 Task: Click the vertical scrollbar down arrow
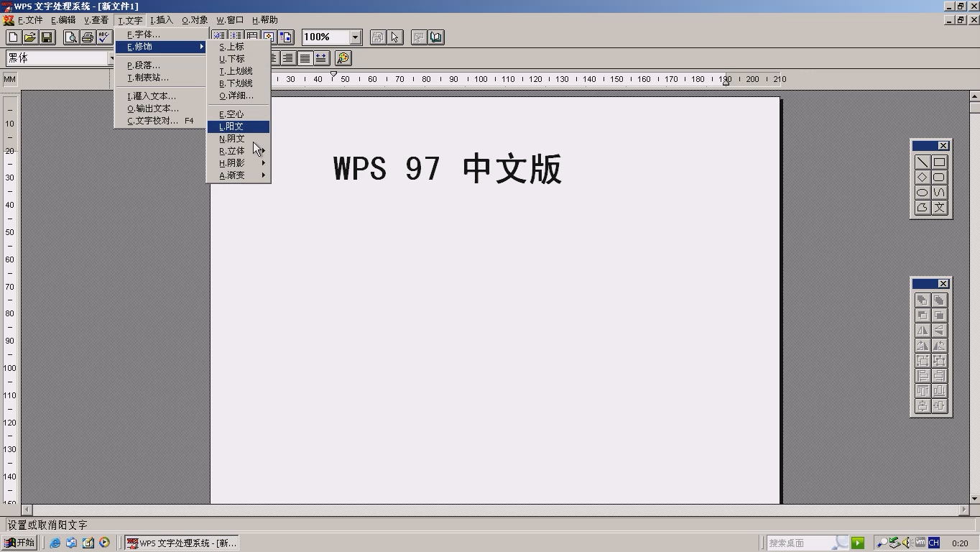click(974, 497)
